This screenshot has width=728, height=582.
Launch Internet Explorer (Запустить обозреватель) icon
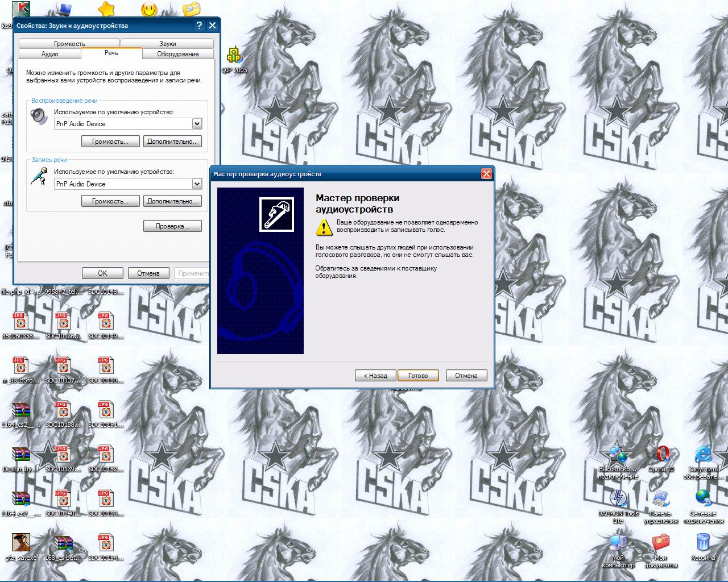pos(703,455)
